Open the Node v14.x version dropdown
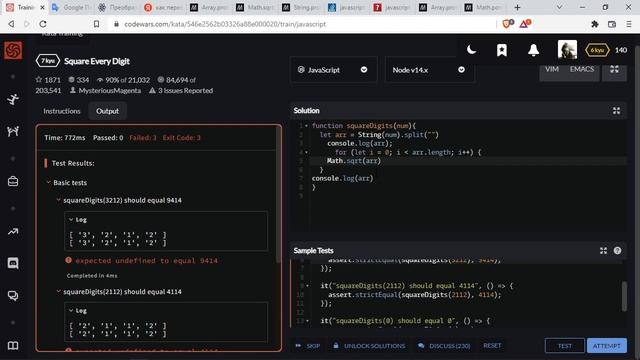 [429, 70]
